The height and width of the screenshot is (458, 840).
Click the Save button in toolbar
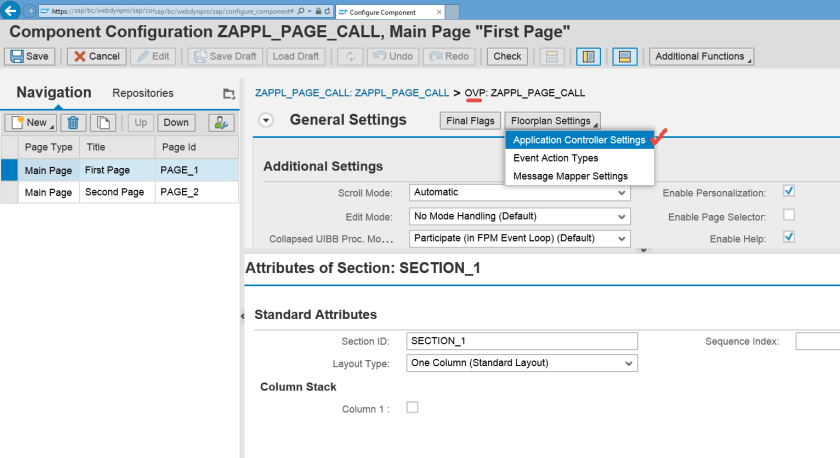click(x=30, y=56)
